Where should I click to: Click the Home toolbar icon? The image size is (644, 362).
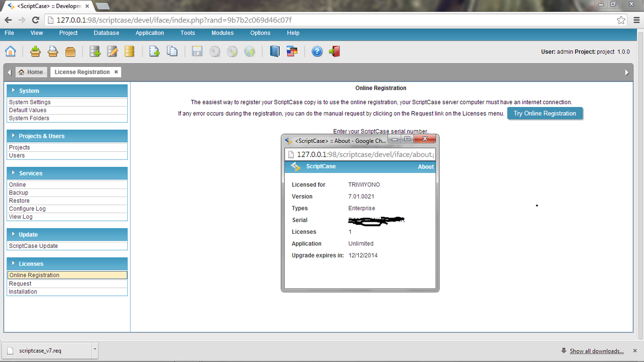click(11, 51)
